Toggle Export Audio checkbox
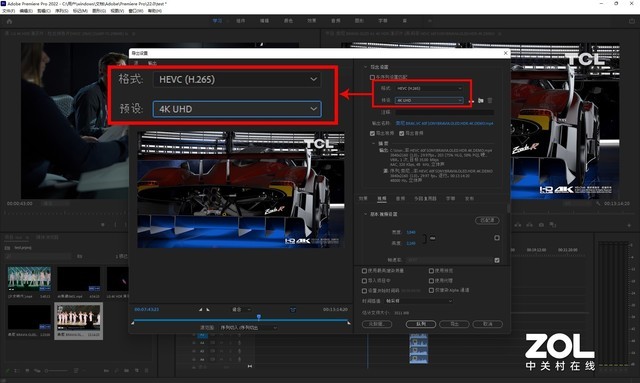This screenshot has height=383, width=640. [x=402, y=133]
